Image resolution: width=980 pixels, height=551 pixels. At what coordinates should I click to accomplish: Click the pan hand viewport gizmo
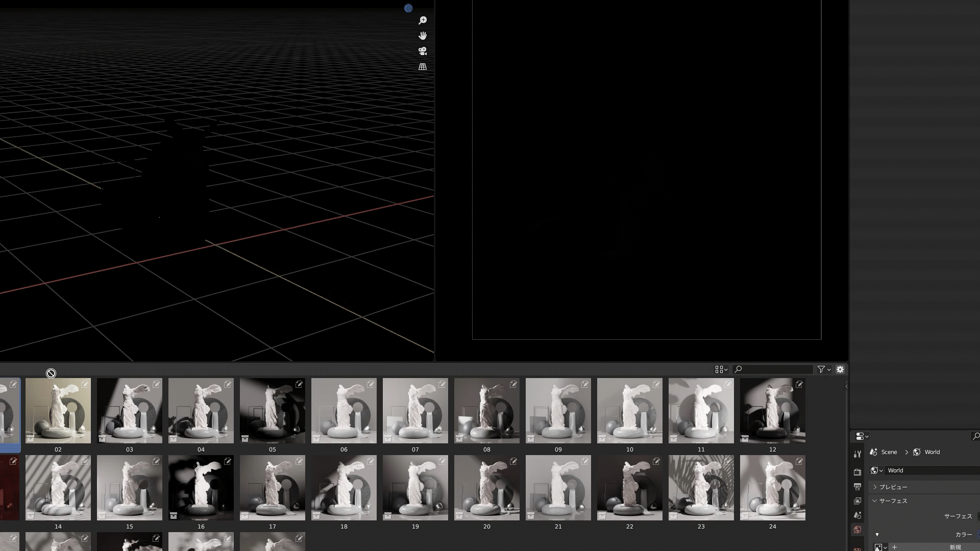tap(423, 36)
